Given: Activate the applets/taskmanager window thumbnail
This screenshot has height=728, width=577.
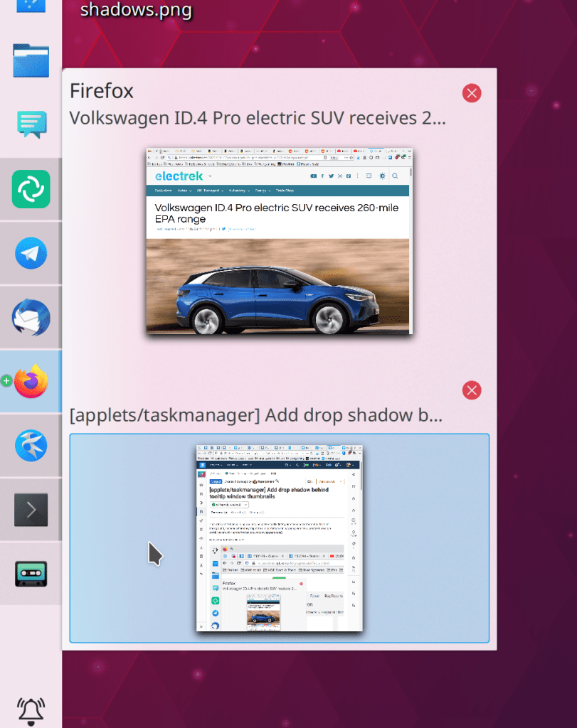Looking at the screenshot, I should pos(279,538).
